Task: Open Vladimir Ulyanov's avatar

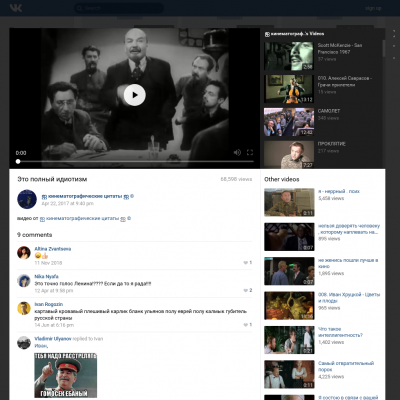Action: pos(24,343)
